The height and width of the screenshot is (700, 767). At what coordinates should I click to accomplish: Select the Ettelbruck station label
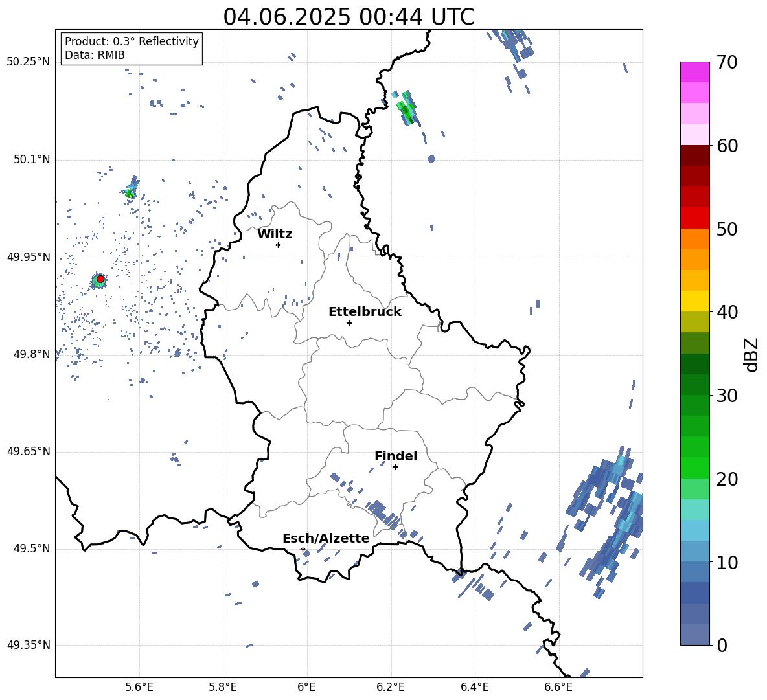point(365,312)
